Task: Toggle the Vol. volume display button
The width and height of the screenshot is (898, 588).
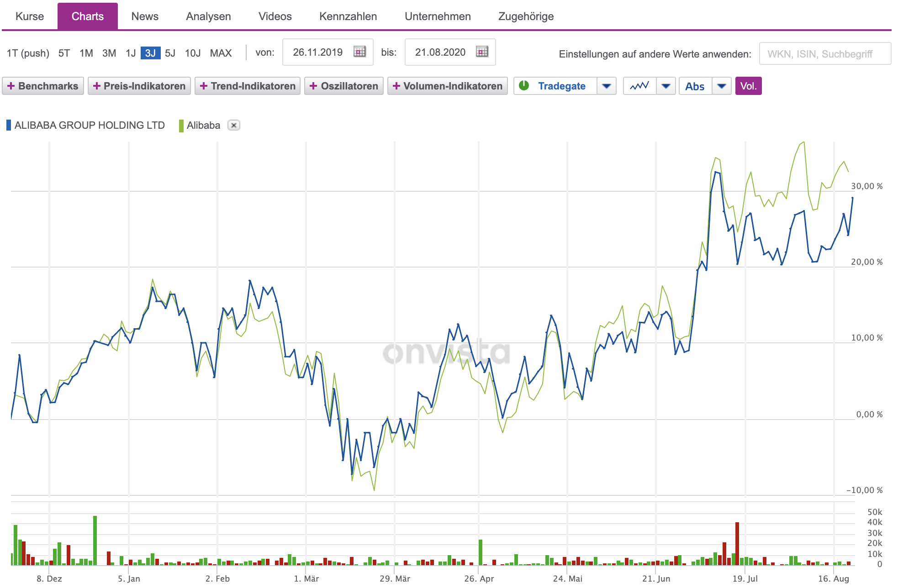Action: [748, 86]
